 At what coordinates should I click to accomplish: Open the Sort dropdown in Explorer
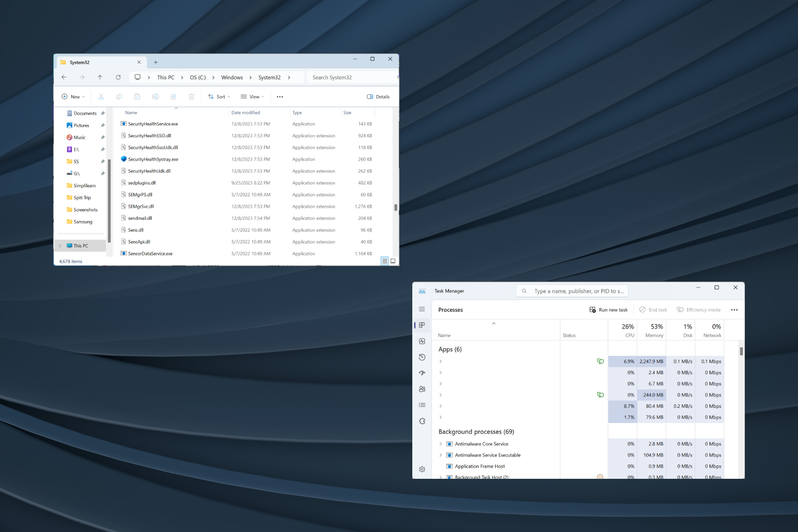click(219, 97)
